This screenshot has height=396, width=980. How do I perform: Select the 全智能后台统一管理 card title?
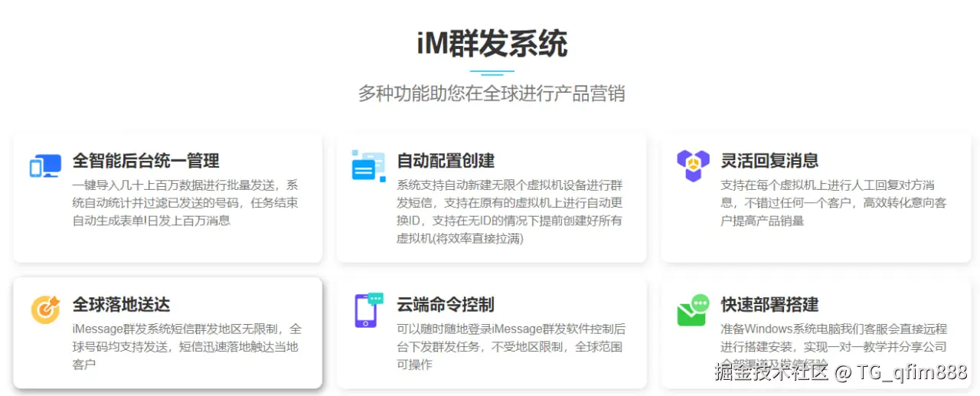tap(145, 161)
